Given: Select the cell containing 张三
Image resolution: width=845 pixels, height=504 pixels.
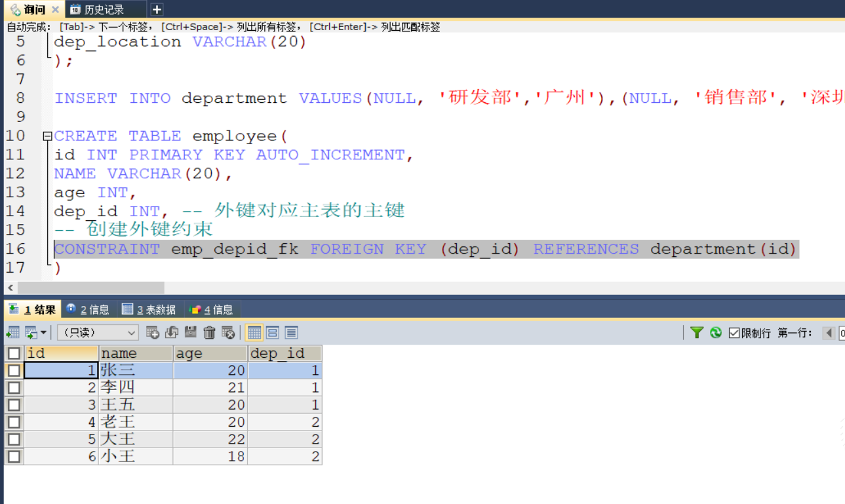Looking at the screenshot, I should 136,370.
